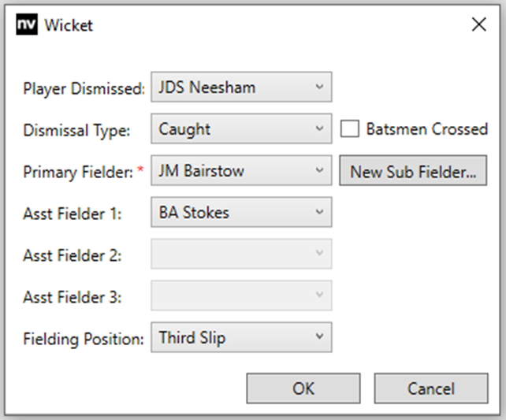Open the Player Dismissed dropdown showing JDS Neesham

[241, 87]
